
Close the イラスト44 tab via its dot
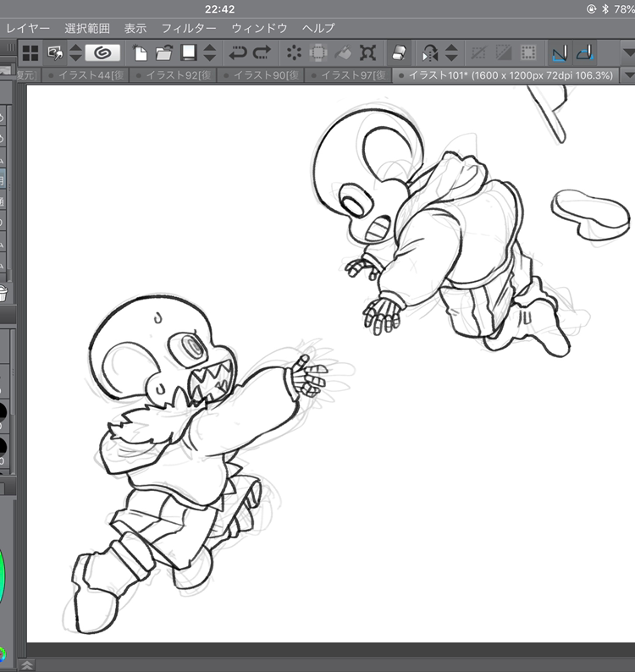(x=51, y=76)
